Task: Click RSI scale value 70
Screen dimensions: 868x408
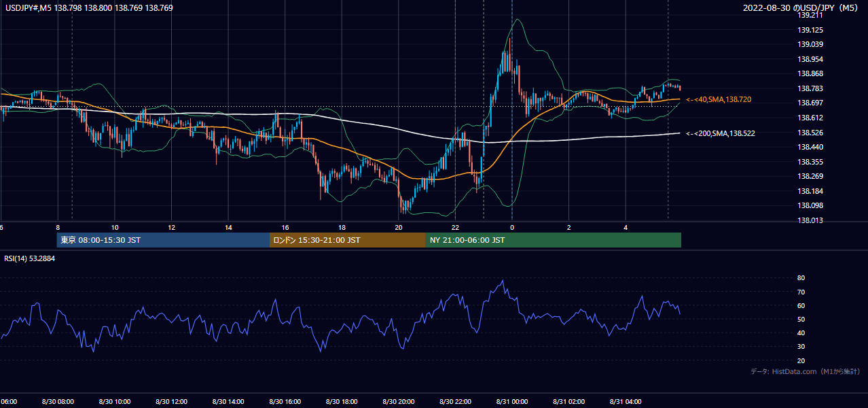Action: (x=801, y=292)
